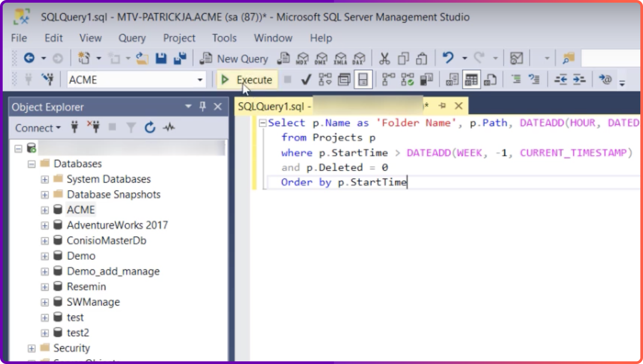Image resolution: width=643 pixels, height=364 pixels.
Task: Expand the ACME database node
Action: click(x=45, y=210)
